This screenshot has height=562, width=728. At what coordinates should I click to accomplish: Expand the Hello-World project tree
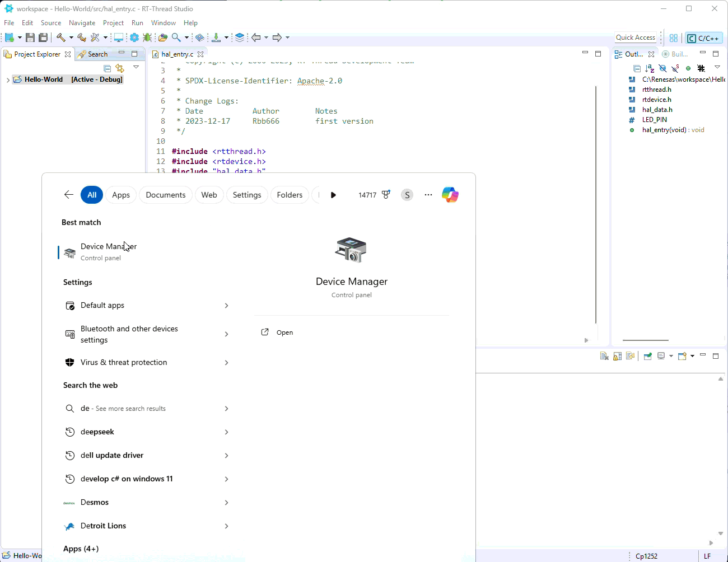(x=8, y=80)
